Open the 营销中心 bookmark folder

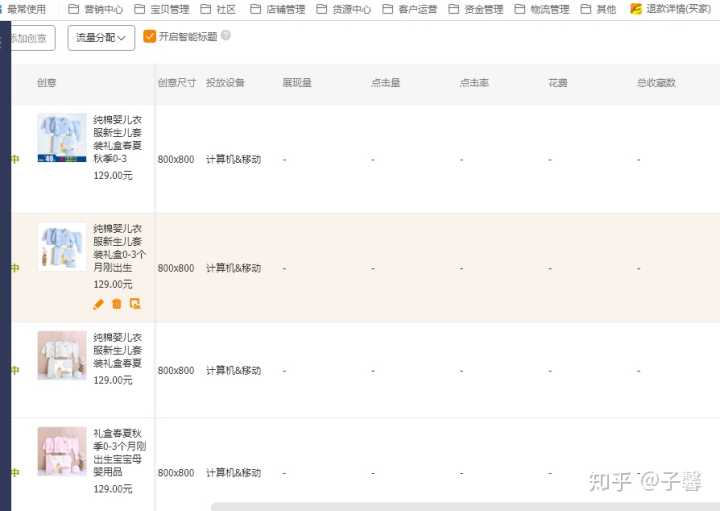tap(96, 9)
